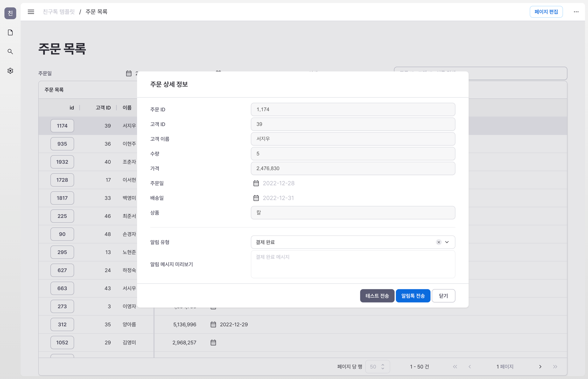Open order 1817 button in table
Screen dimensions: 588x379
tap(62, 198)
